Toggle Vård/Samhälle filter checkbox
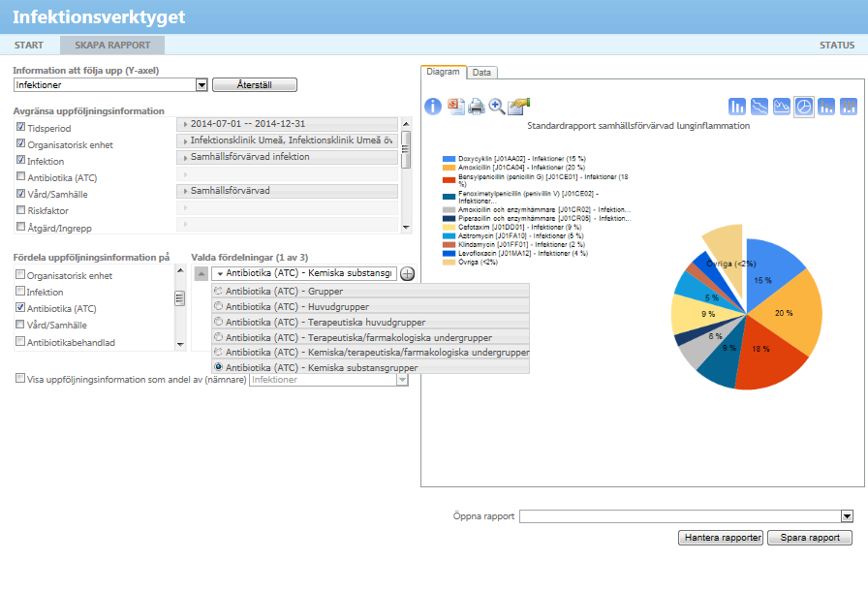The width and height of the screenshot is (868, 591). (20, 194)
